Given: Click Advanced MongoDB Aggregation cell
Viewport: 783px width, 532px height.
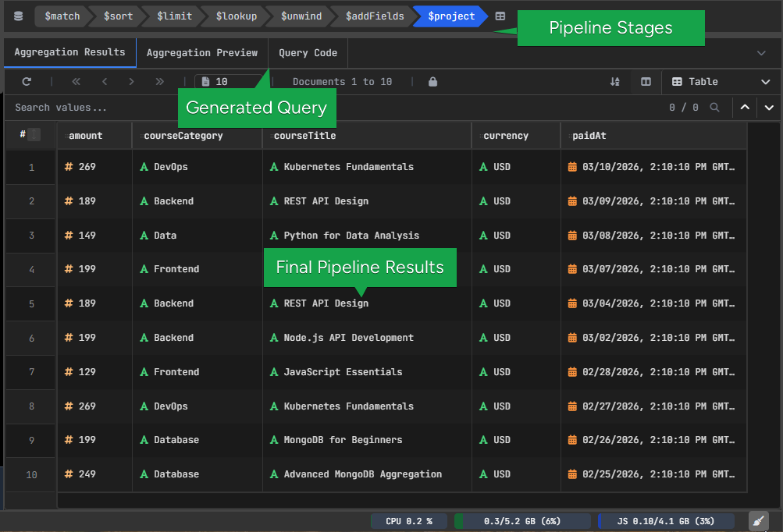Looking at the screenshot, I should pyautogui.click(x=367, y=474).
